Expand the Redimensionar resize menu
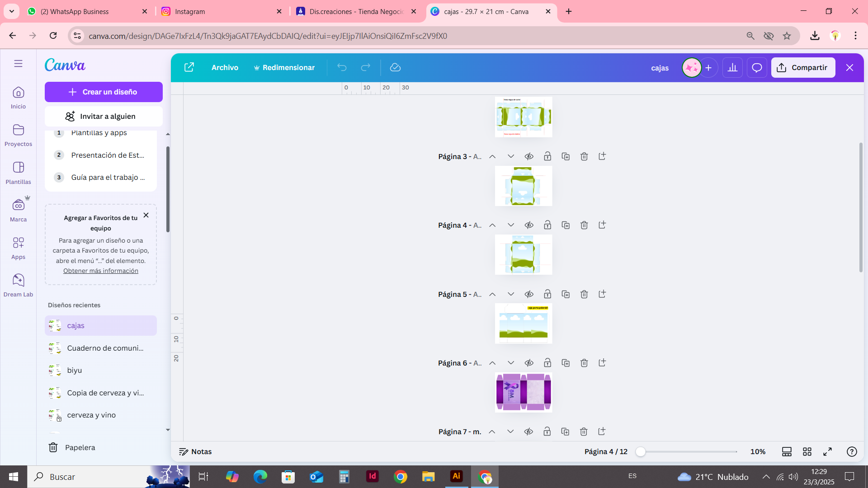Image resolution: width=868 pixels, height=488 pixels. point(284,68)
